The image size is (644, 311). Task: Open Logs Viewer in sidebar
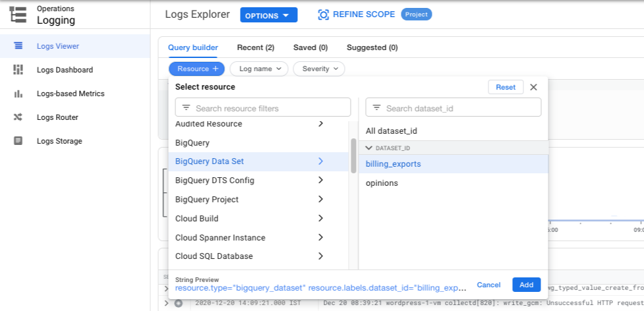coord(74,46)
